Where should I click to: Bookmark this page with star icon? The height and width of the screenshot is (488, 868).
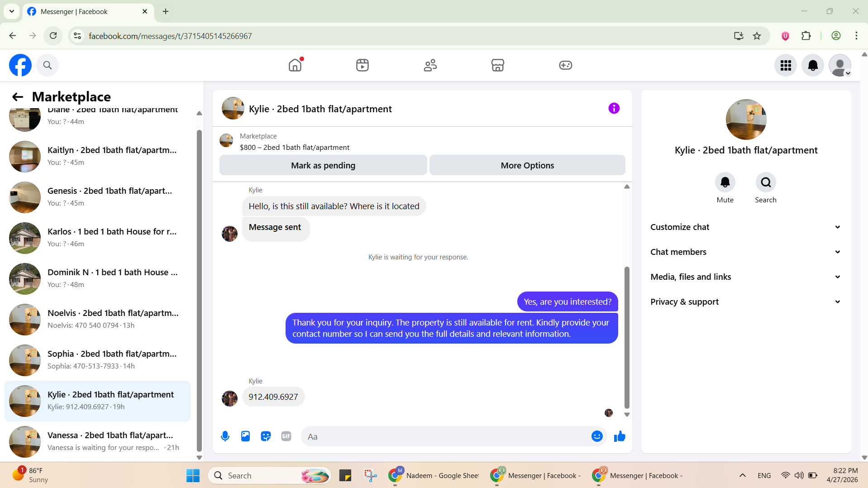coord(757,36)
